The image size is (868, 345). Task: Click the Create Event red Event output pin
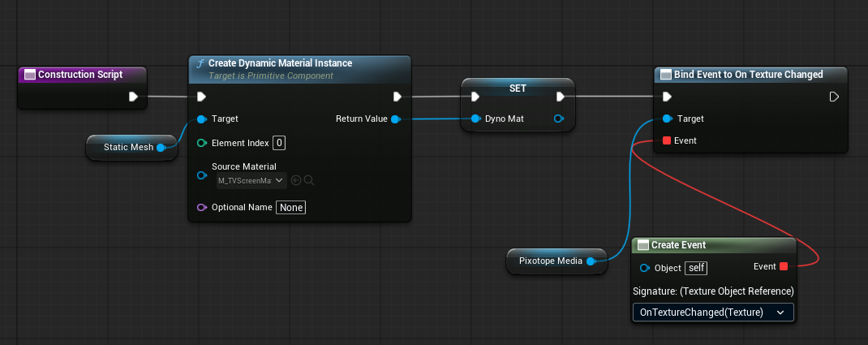coord(784,266)
